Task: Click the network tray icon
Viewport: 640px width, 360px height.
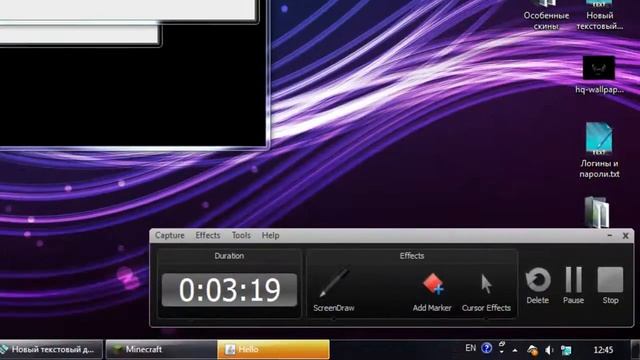Action: pos(566,350)
